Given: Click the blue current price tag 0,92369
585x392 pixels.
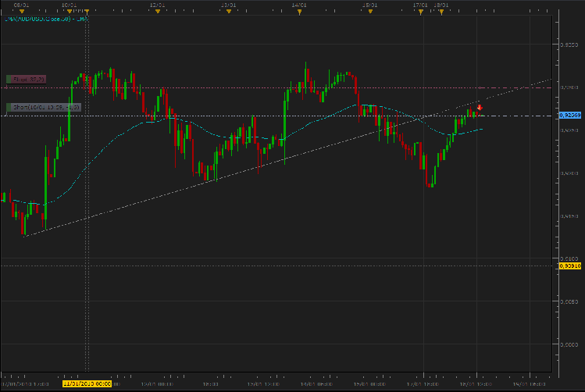Looking at the screenshot, I should (x=570, y=116).
